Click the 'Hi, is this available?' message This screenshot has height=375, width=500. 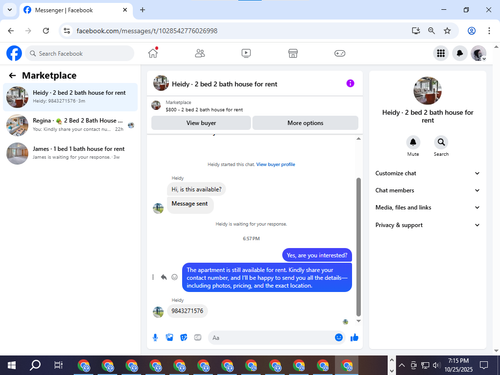click(196, 189)
